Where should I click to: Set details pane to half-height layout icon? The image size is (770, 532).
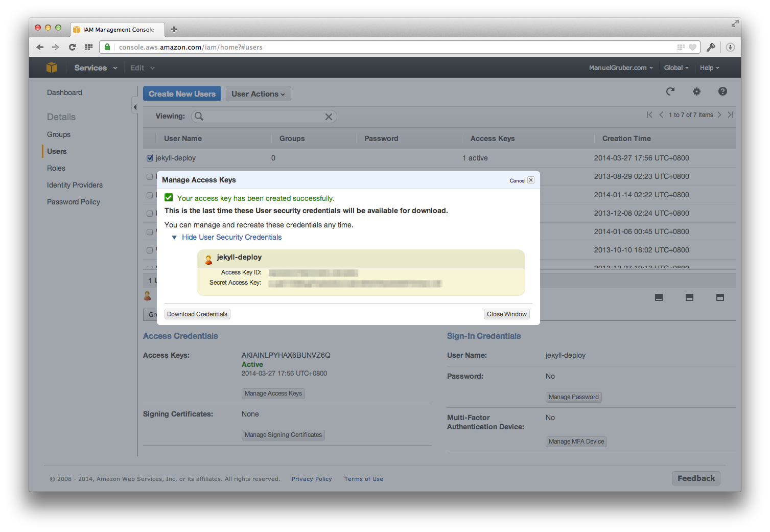pos(689,297)
